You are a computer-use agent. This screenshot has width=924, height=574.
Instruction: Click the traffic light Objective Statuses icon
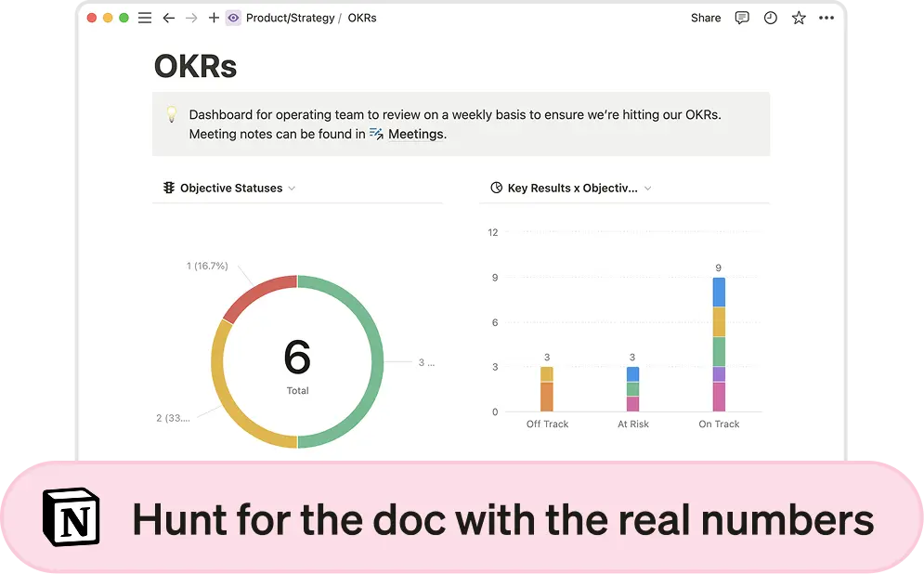pyautogui.click(x=169, y=188)
